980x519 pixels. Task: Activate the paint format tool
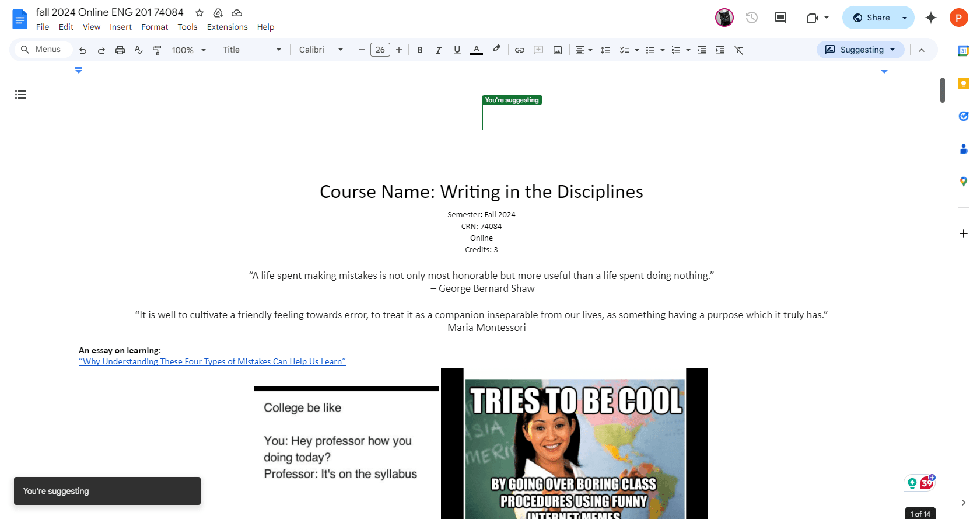[x=157, y=50]
